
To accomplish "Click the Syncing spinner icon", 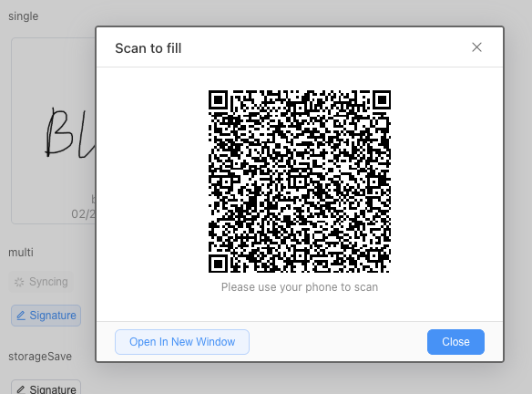I will pos(19,282).
